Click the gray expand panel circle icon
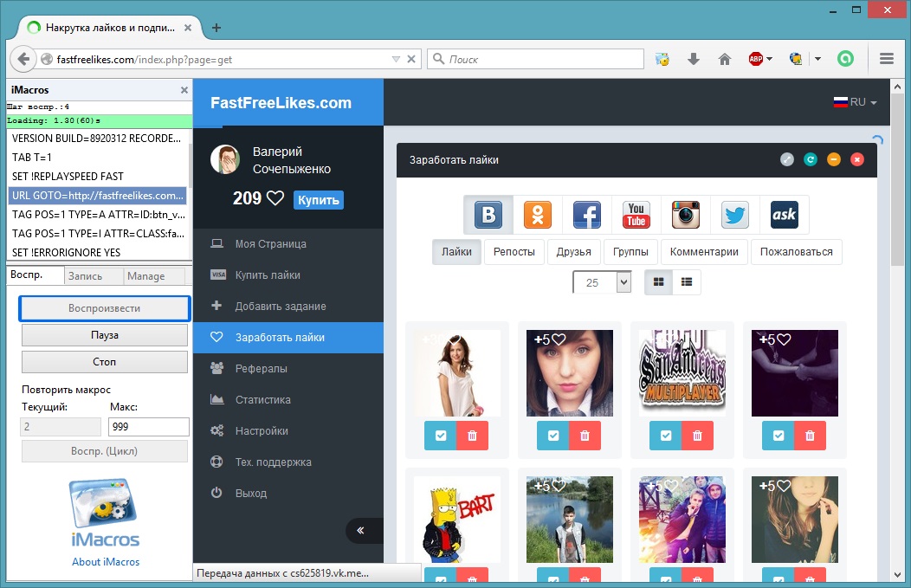911x588 pixels. [786, 159]
